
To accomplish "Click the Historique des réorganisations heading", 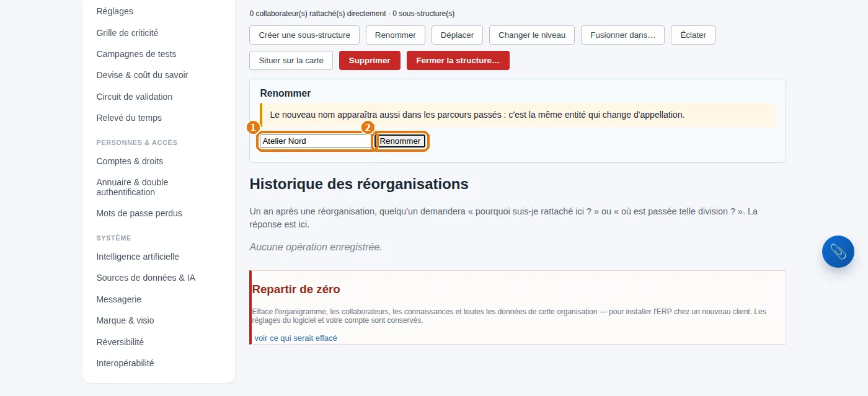I will tap(359, 184).
